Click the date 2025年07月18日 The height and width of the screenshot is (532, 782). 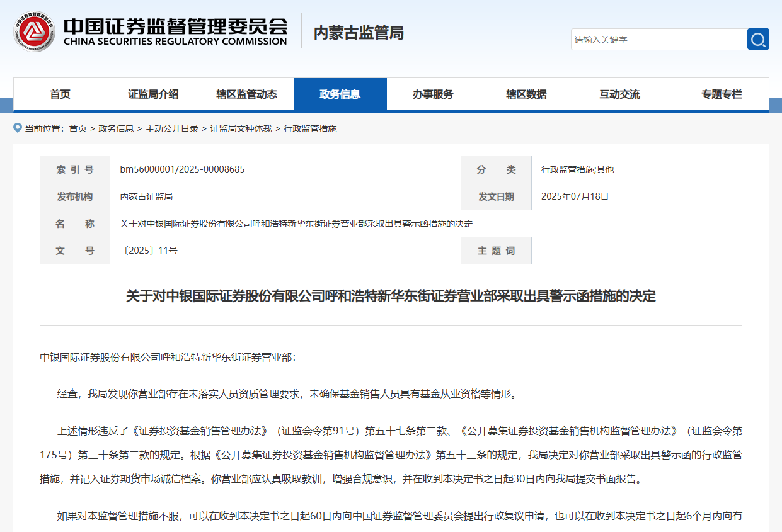(x=575, y=196)
